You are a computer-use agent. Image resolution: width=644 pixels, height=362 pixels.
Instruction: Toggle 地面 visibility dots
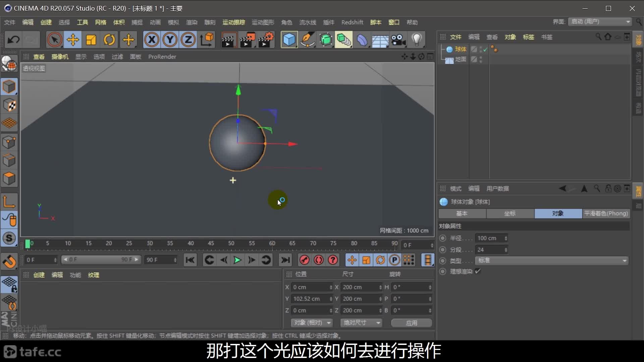click(x=481, y=59)
